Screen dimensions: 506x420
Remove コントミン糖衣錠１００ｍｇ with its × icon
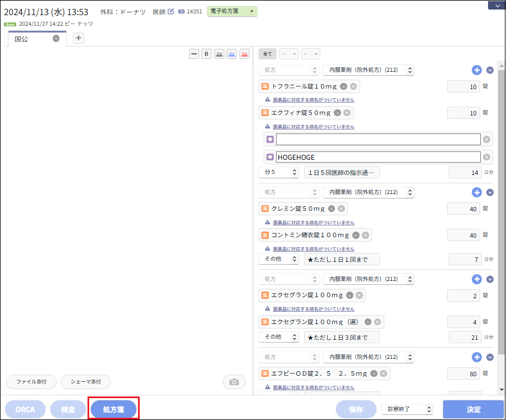(x=364, y=235)
